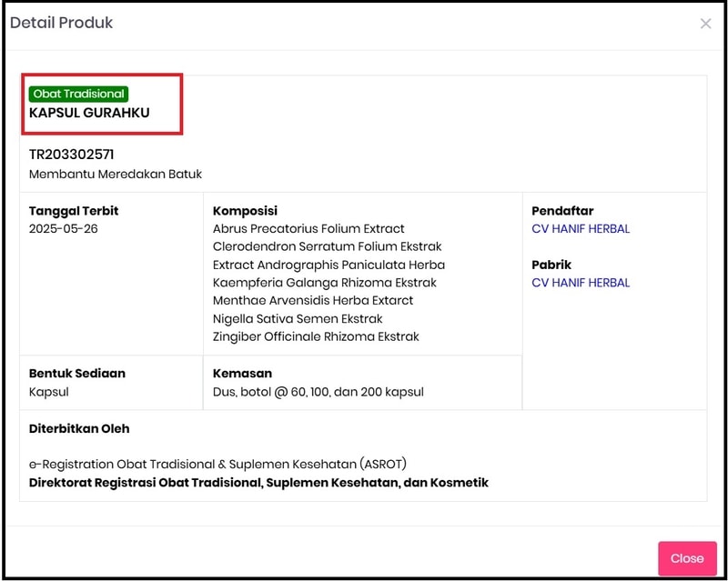
Task: Click Kaempferia Galanga Rhizoma Ekstrak line
Action: pyautogui.click(x=325, y=283)
